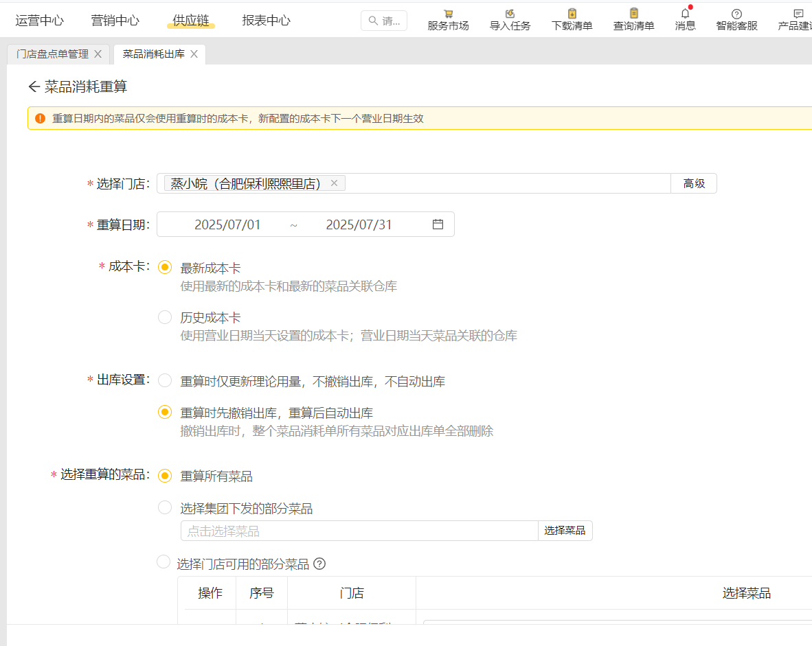812x646 pixels.
Task: Remove the 蒸小皖 store tag
Action: 334,183
